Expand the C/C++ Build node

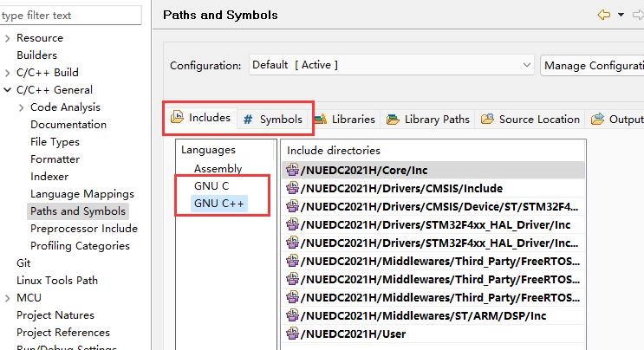pos(7,73)
